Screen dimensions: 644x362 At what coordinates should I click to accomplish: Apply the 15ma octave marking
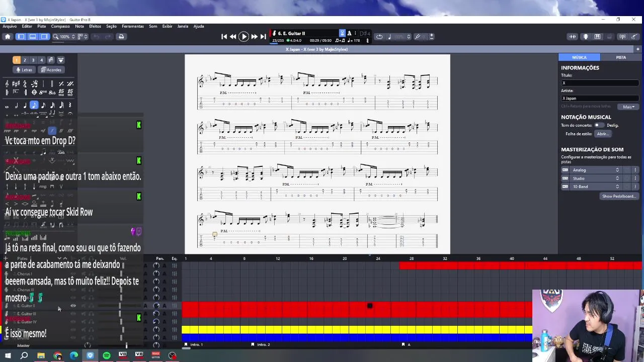[x=61, y=93]
